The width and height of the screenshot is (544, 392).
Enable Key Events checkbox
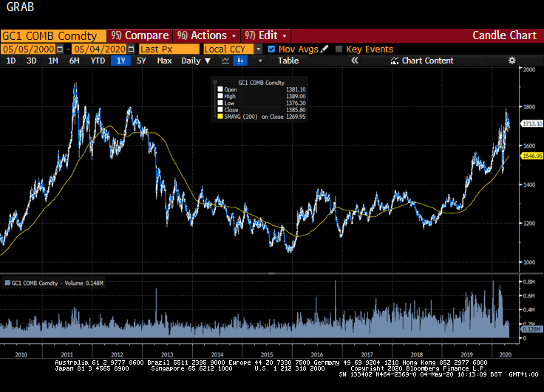[339, 49]
